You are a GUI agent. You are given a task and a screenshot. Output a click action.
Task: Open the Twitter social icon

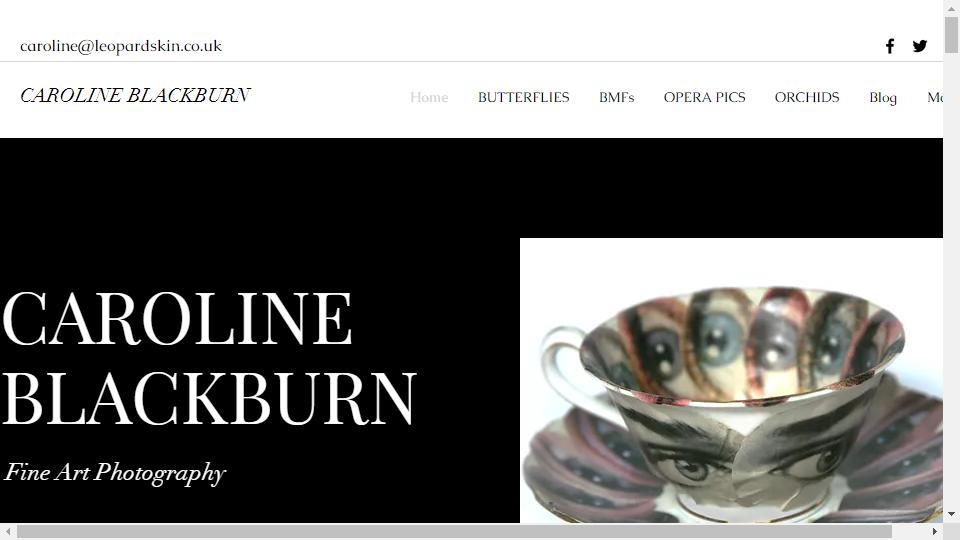(x=920, y=46)
